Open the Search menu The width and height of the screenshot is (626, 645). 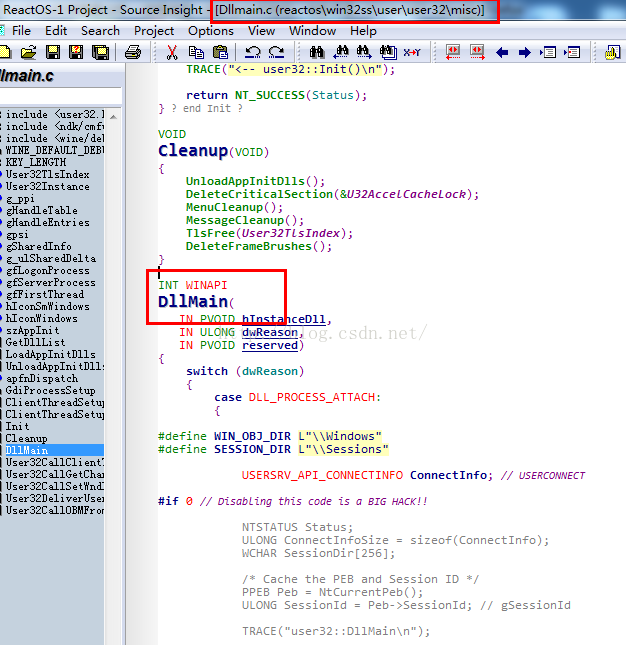[x=100, y=31]
